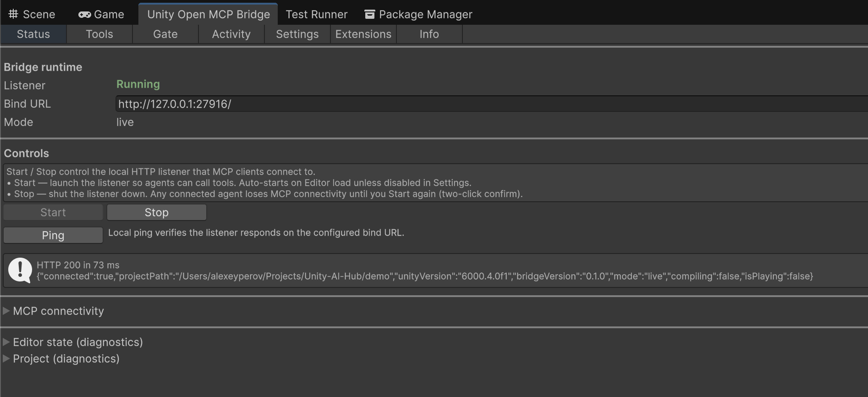Open the Test Runner tab
Image resolution: width=868 pixels, height=397 pixels.
317,14
